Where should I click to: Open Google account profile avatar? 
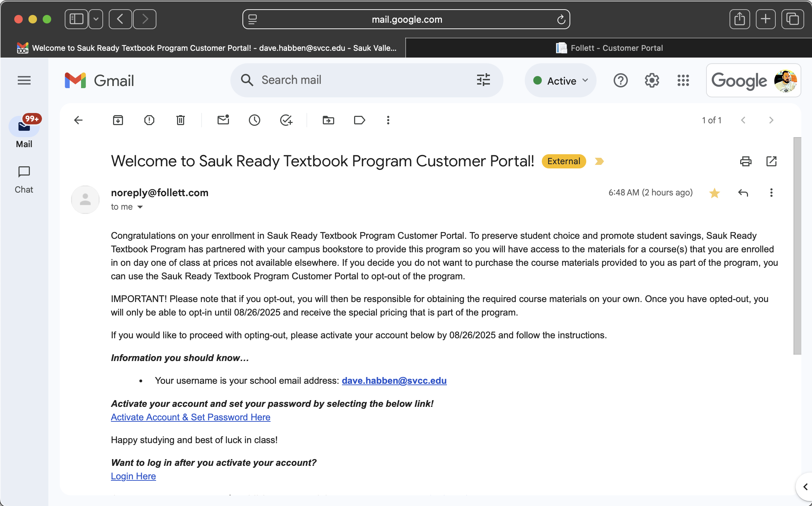tap(785, 81)
